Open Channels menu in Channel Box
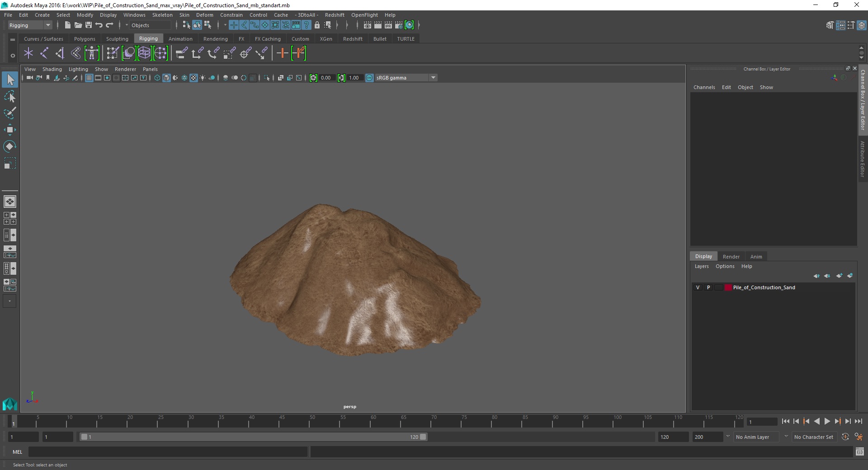This screenshot has height=470, width=868. (704, 87)
